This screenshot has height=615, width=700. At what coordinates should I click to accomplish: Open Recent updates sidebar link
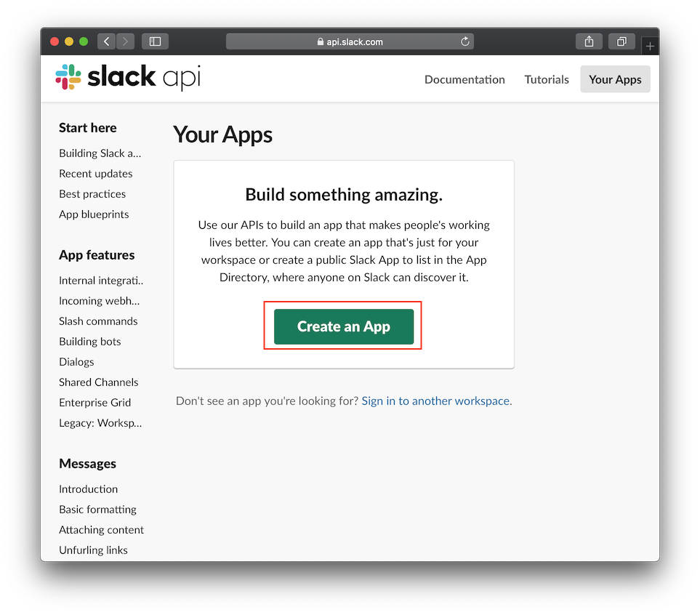pyautogui.click(x=95, y=173)
